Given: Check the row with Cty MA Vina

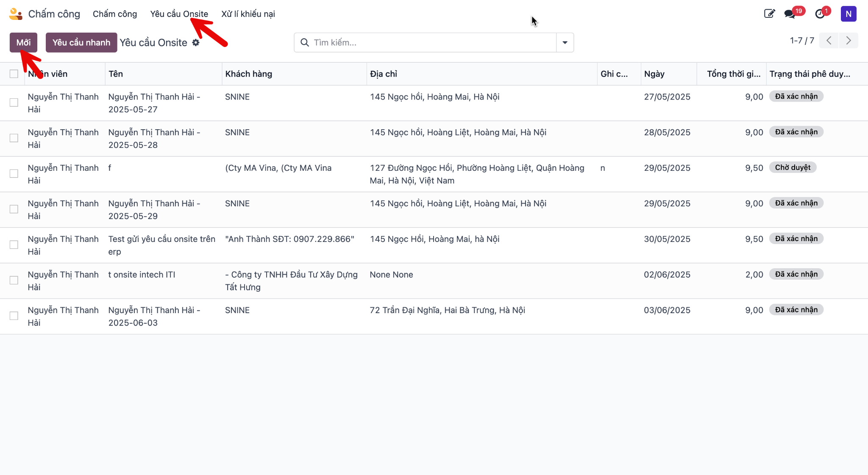Looking at the screenshot, I should point(14,174).
